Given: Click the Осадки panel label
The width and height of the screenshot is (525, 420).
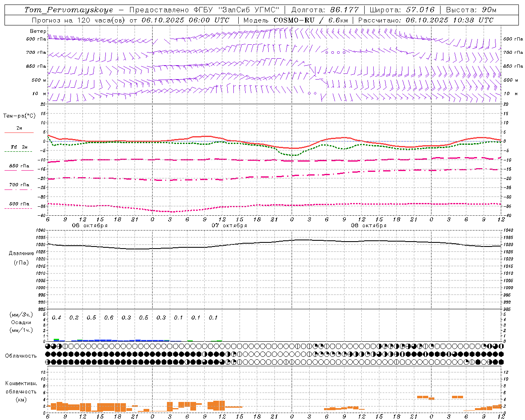Looking at the screenshot, I should tap(21, 322).
